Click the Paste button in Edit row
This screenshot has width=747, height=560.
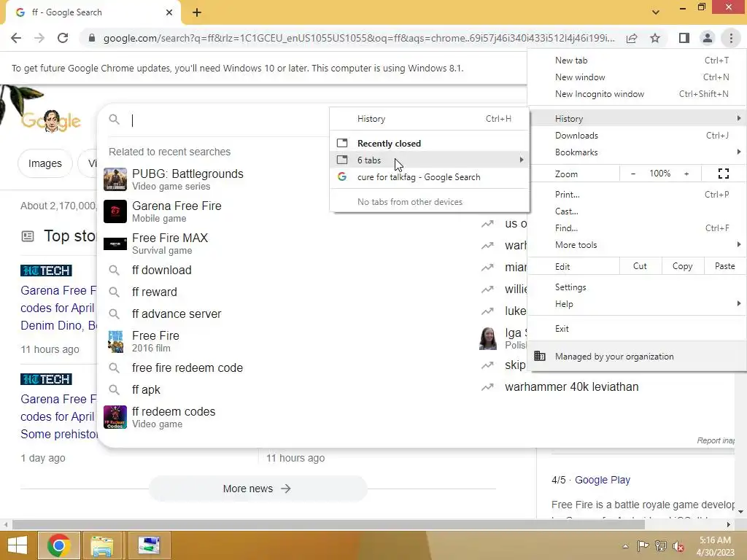coord(725,266)
